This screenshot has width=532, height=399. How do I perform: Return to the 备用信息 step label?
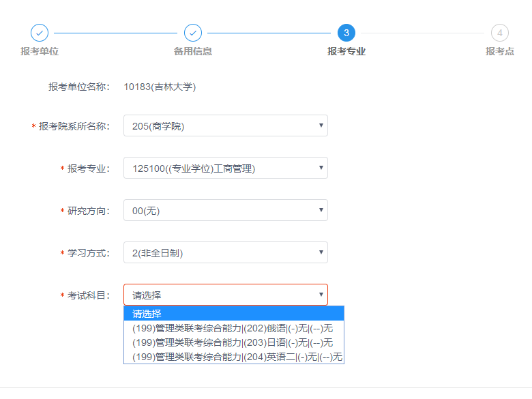[x=193, y=51]
